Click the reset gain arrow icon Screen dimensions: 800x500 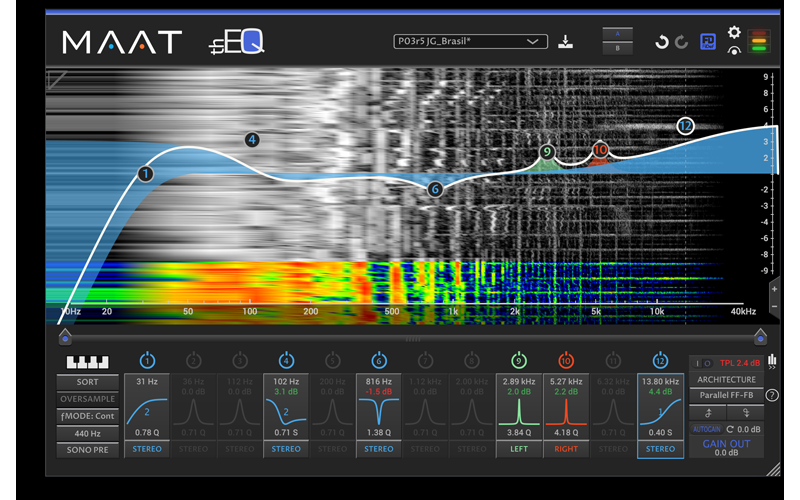pos(730,429)
